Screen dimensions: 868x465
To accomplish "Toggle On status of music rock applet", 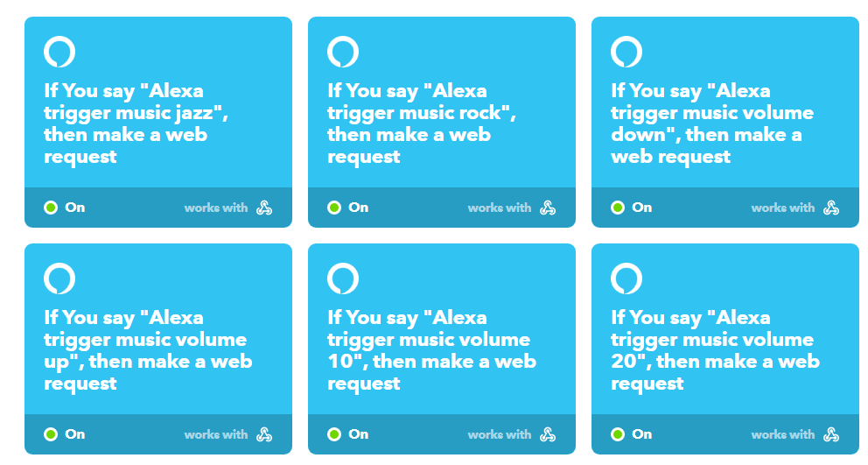I will [347, 208].
